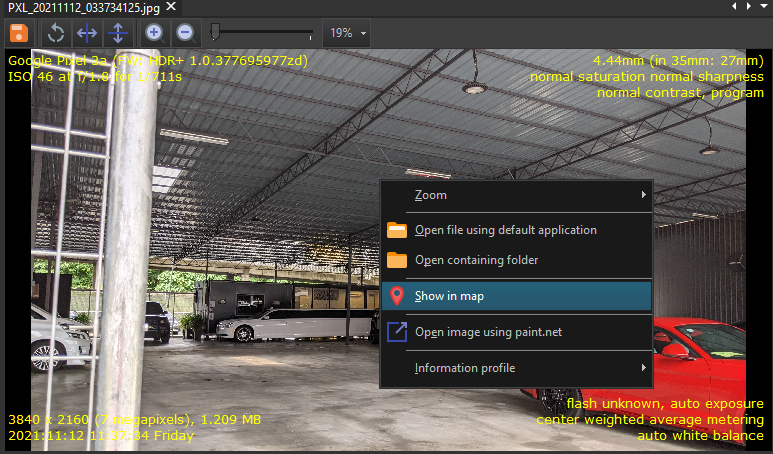Flip image horizontally with the toolbar icon
773x454 pixels.
click(x=87, y=33)
